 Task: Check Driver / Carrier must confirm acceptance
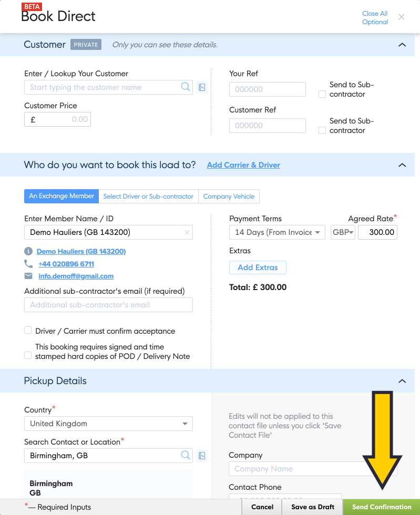28,331
